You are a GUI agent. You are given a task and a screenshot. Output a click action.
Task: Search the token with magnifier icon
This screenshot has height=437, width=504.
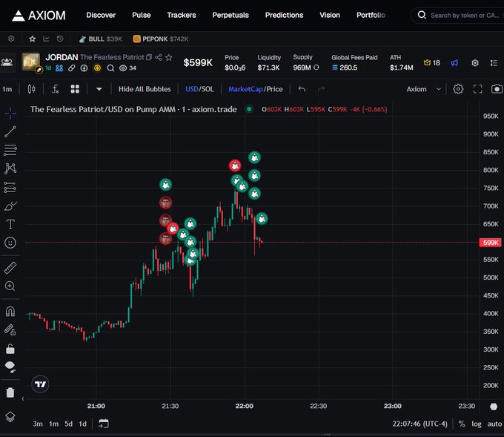pyautogui.click(x=110, y=68)
